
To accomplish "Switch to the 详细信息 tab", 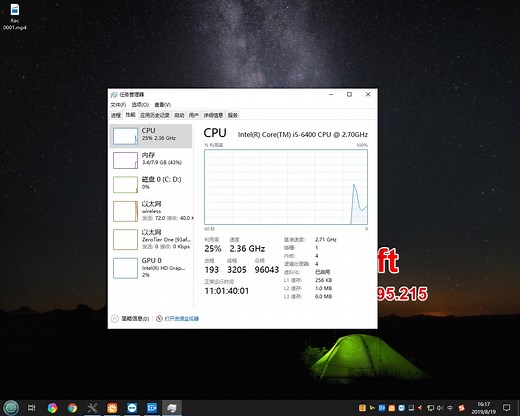I will pos(213,115).
